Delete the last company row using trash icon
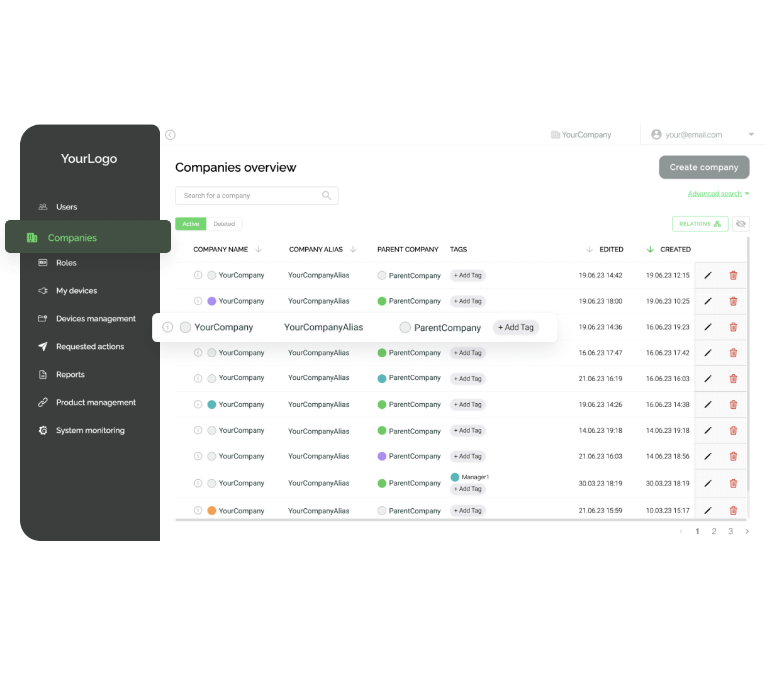Image resolution: width=784 pixels, height=673 pixels. 733,510
